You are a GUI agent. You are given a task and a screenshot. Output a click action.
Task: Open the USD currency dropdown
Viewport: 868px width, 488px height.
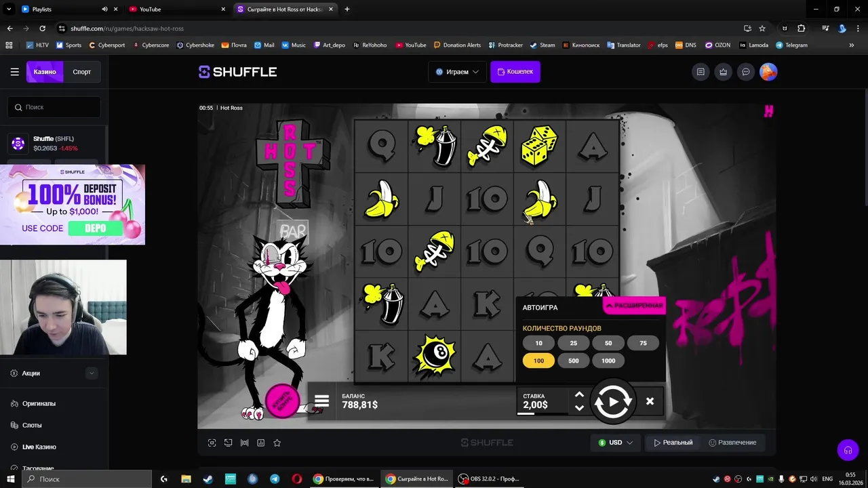tap(616, 443)
